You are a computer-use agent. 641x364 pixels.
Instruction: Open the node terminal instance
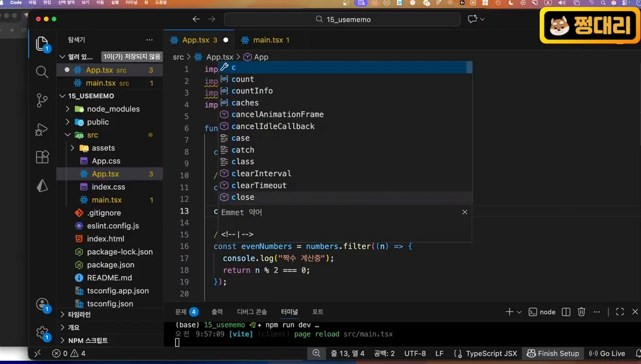542,312
